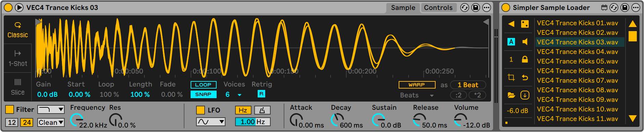
Task: Click the left arrow previous sample icon
Action: click(511, 24)
